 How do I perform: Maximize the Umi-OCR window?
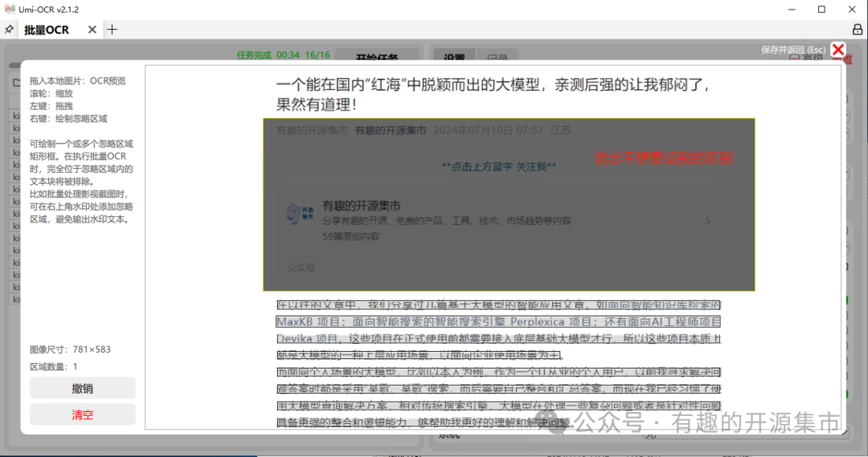pos(821,10)
